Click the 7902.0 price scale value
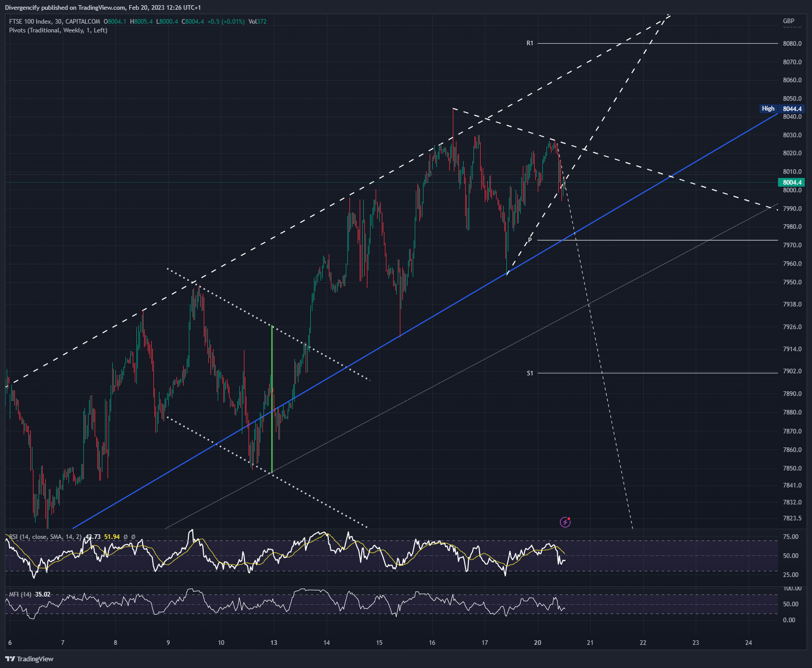 792,371
